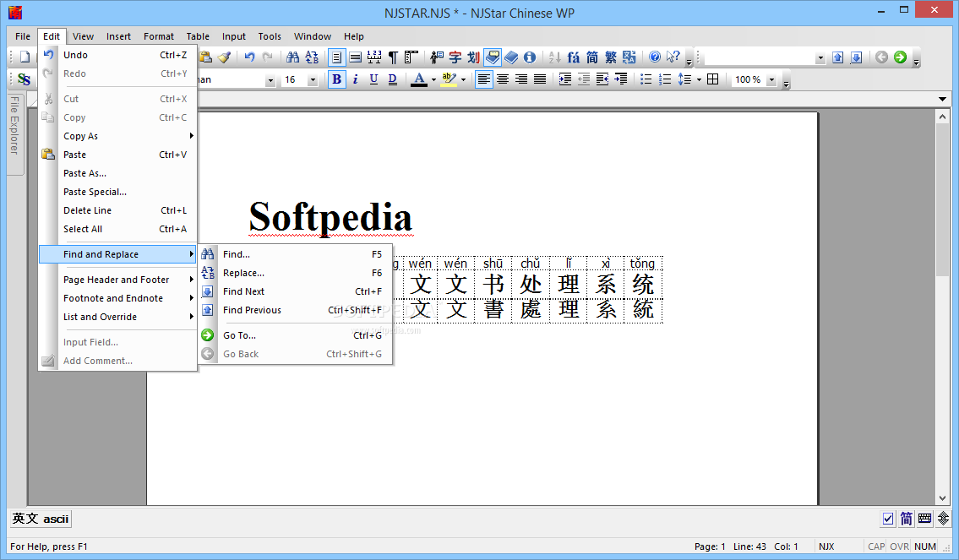959x560 pixels.
Task: Click the font color A swatch
Action: [419, 79]
